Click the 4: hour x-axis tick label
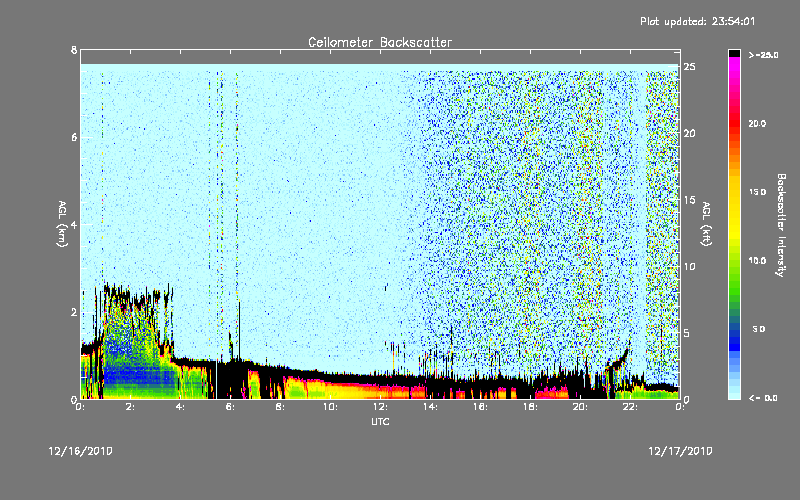The height and width of the screenshot is (500, 800). tap(181, 407)
